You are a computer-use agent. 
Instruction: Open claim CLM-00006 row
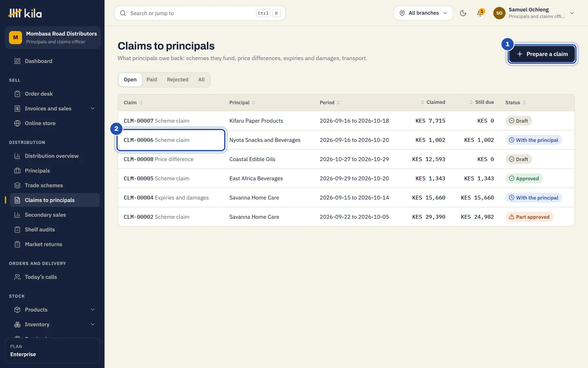(346, 140)
